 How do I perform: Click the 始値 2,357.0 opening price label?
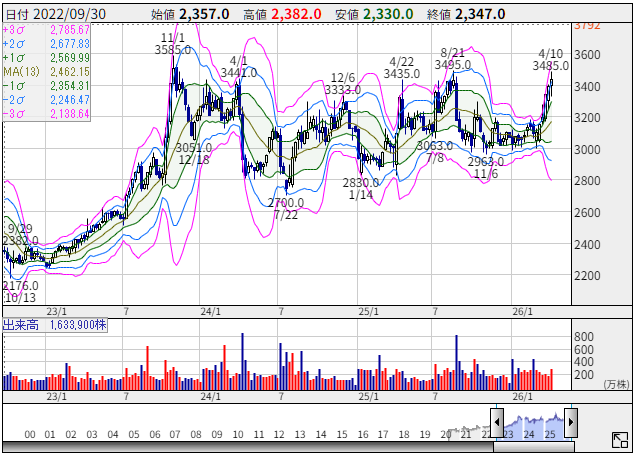point(190,14)
